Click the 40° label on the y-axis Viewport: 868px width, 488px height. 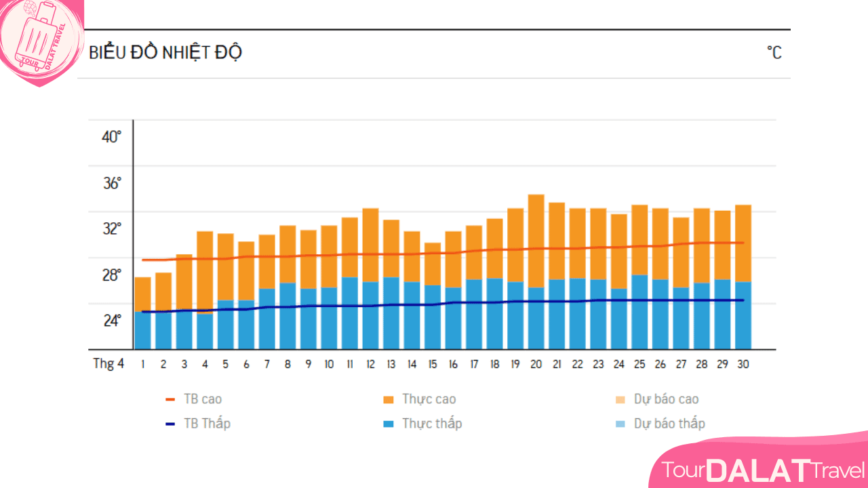(111, 137)
